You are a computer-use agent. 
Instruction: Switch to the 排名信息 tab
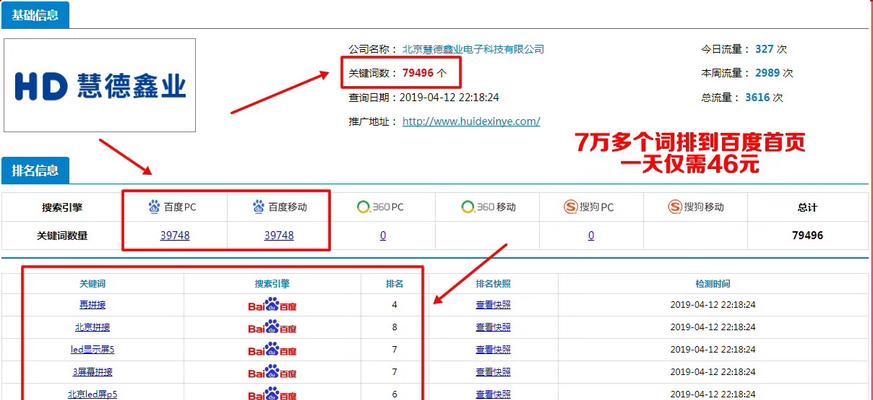[x=35, y=170]
